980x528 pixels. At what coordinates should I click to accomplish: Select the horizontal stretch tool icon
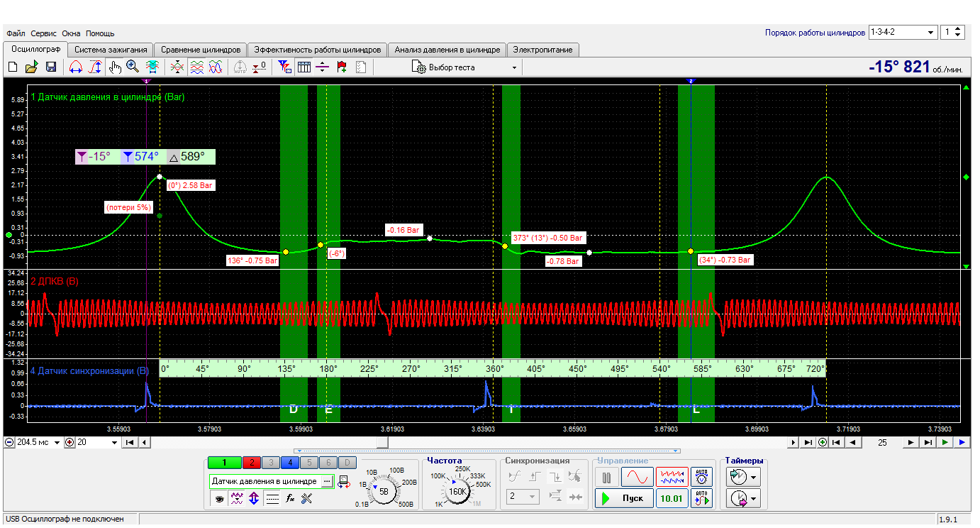click(x=75, y=67)
